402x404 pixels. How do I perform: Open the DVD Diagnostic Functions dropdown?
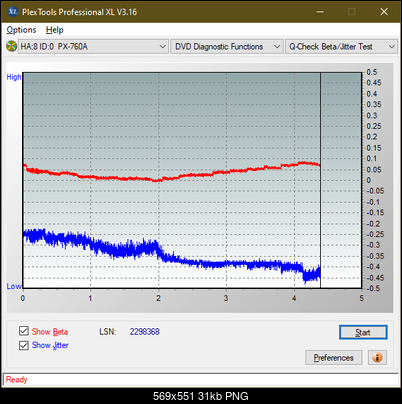227,46
